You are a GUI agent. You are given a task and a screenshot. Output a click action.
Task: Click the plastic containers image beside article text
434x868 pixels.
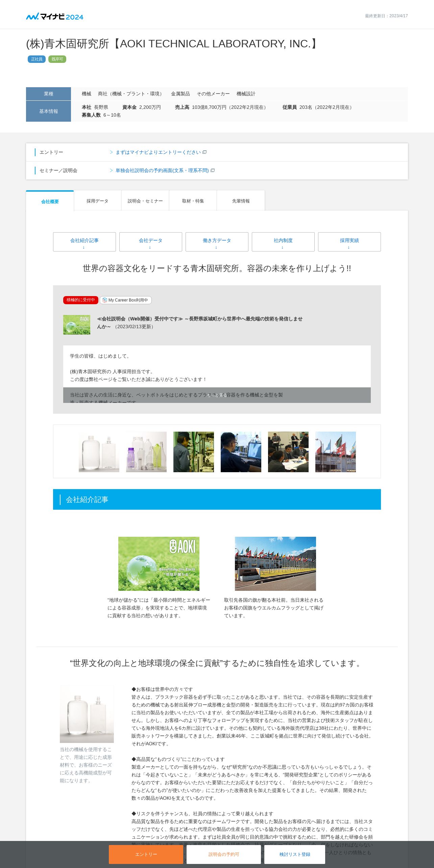[x=87, y=714]
